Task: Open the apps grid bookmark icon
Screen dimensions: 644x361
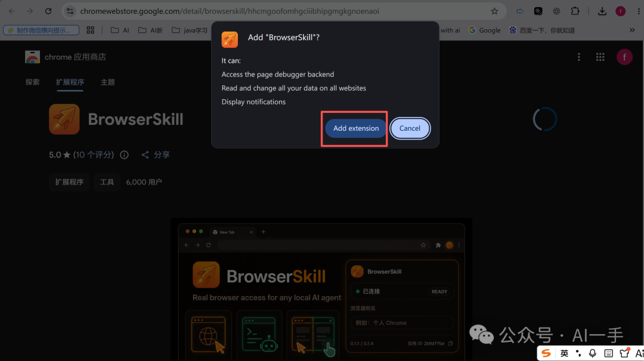Action: [91, 30]
